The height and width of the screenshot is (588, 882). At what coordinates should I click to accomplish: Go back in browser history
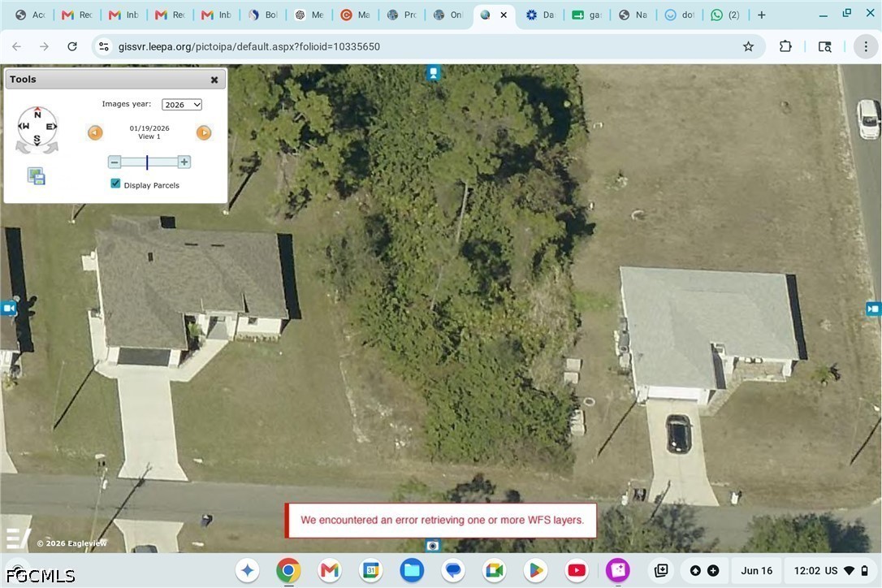(x=17, y=47)
